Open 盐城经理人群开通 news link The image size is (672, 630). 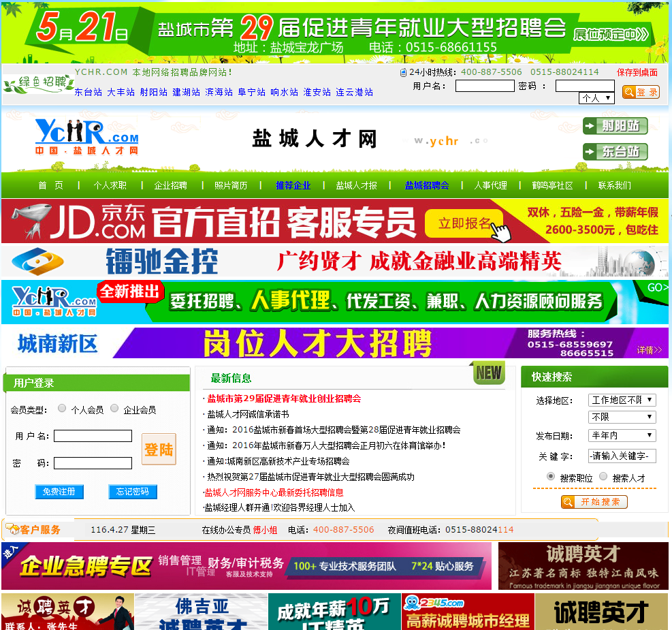pos(279,508)
